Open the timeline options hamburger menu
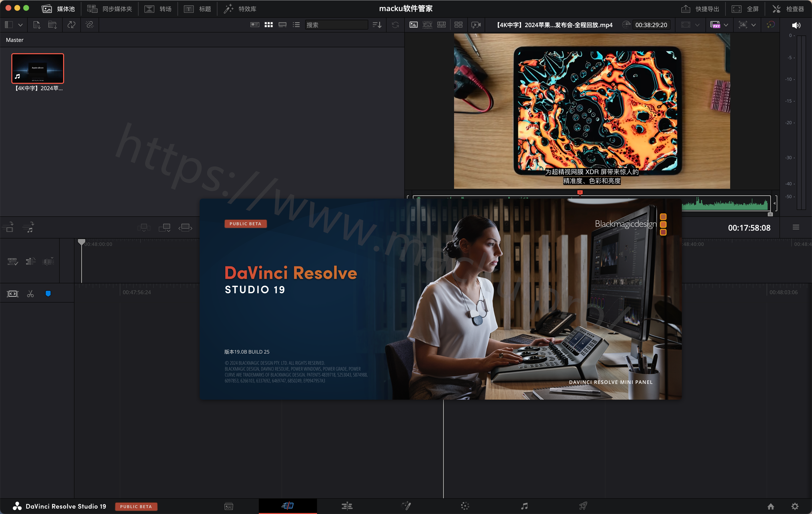Viewport: 812px width, 514px height. (x=796, y=227)
